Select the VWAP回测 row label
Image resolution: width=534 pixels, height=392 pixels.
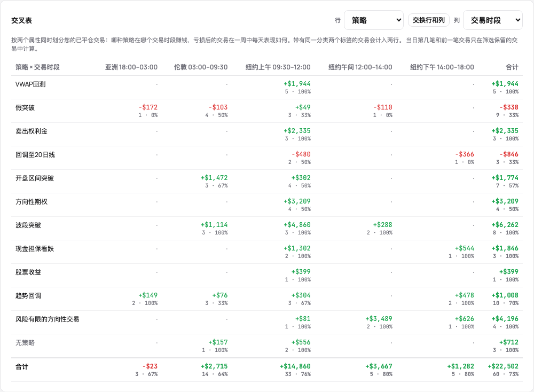(x=30, y=84)
